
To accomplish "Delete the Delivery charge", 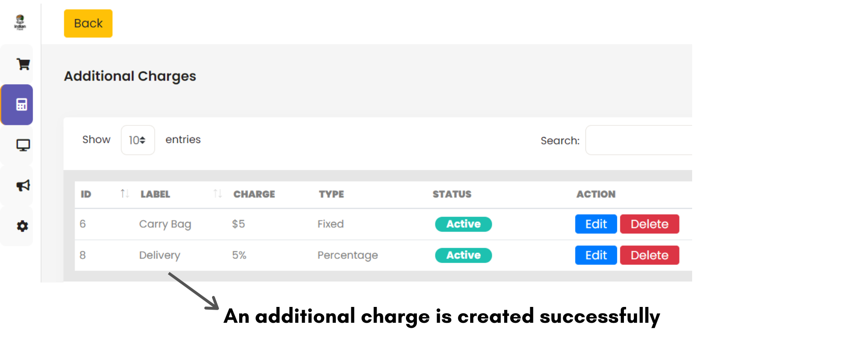I will [x=649, y=255].
